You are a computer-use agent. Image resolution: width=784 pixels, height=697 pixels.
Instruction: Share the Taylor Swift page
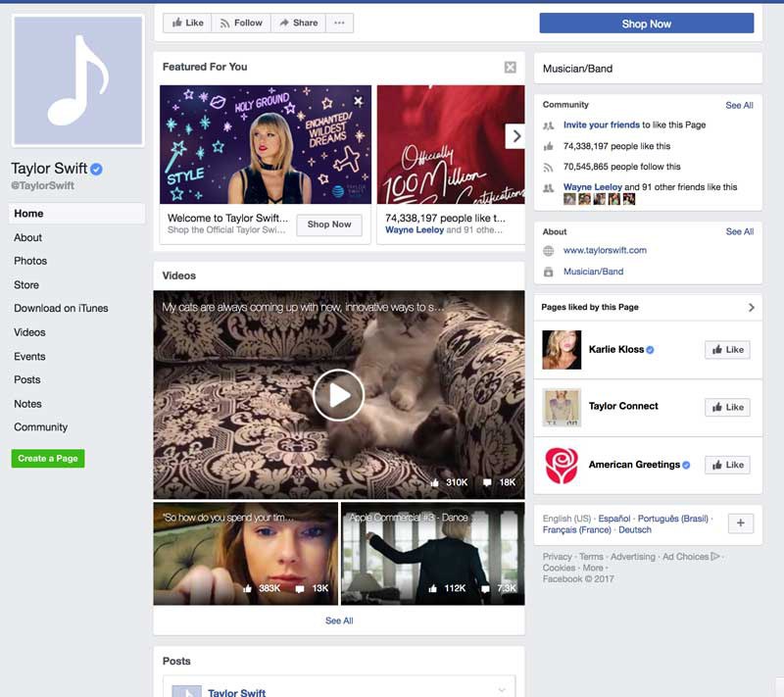(299, 23)
